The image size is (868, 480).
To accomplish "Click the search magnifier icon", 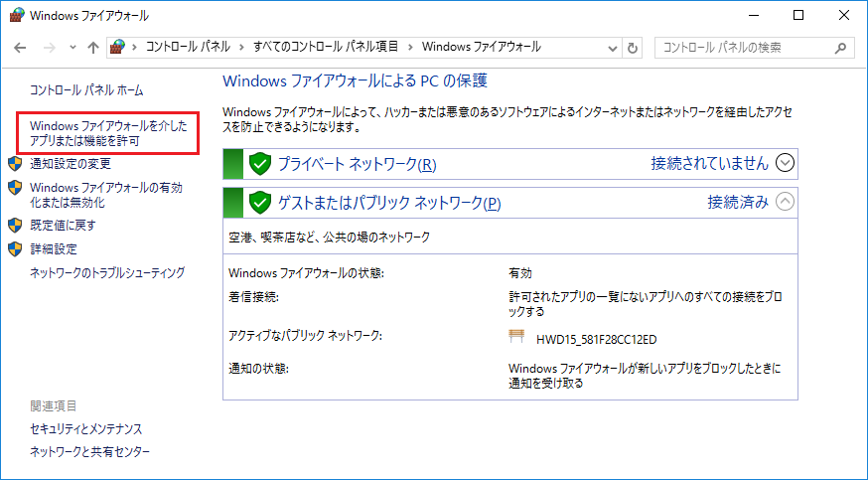I will click(x=840, y=48).
